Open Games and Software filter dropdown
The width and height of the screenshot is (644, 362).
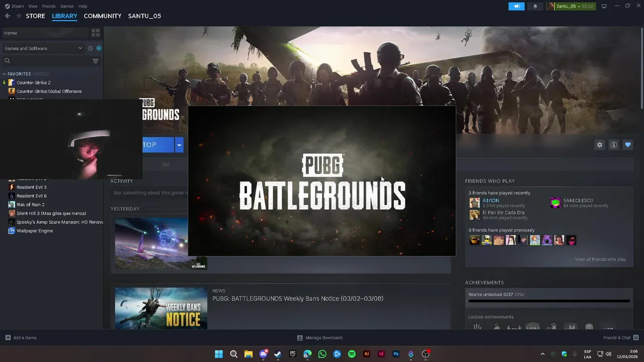(x=43, y=48)
